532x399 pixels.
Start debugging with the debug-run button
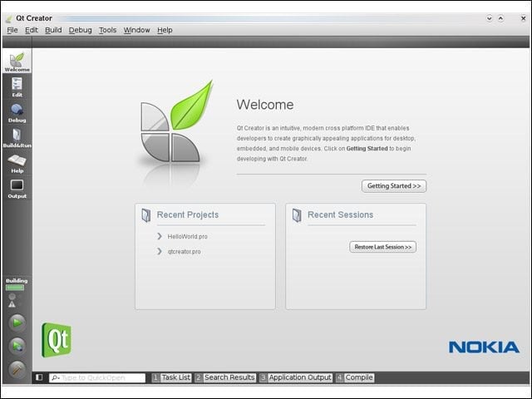click(x=17, y=346)
